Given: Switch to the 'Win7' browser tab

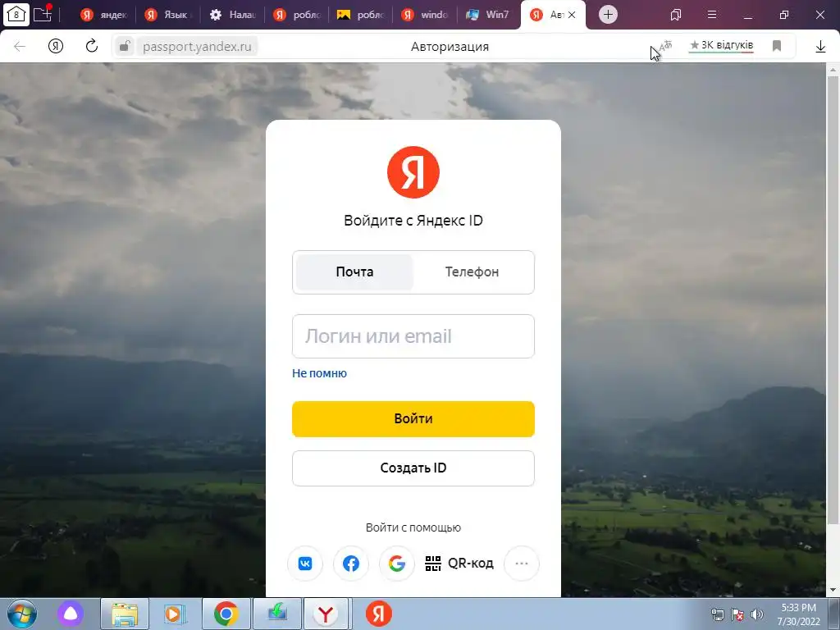Looking at the screenshot, I should click(489, 15).
